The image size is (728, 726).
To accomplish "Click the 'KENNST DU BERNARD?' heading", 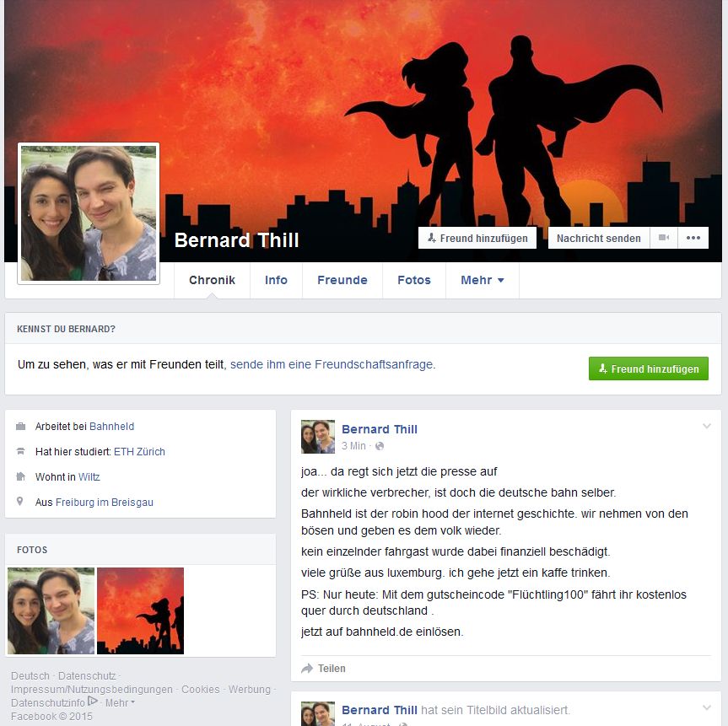I will point(66,329).
